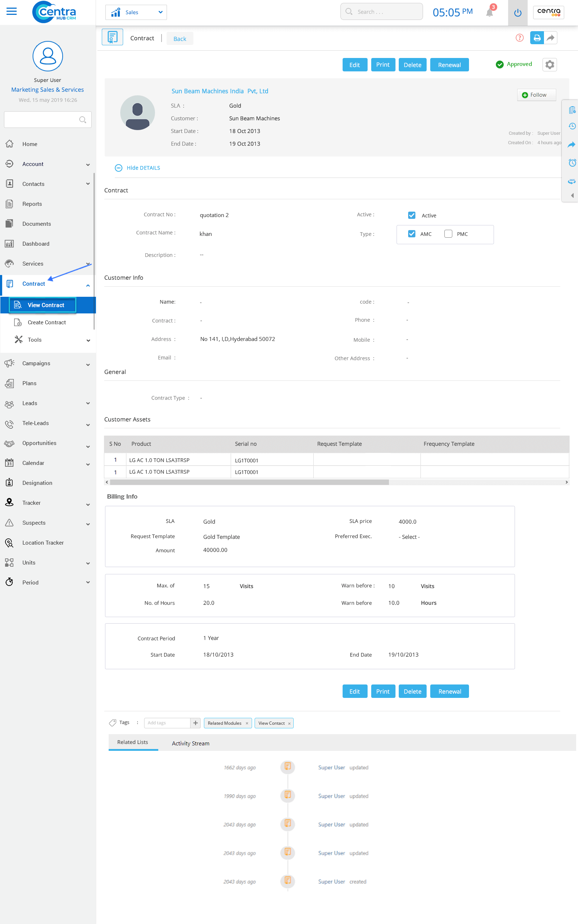The width and height of the screenshot is (578, 924).
Task: Open Plans in the sidebar
Action: [x=29, y=383]
